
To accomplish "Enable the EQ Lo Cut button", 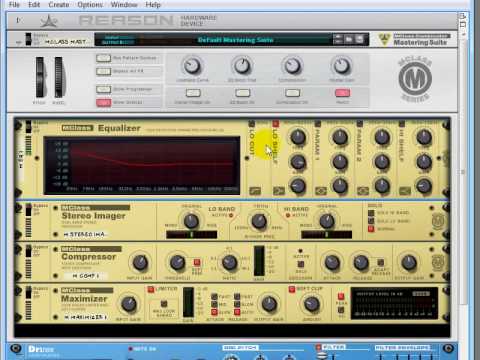I will point(252,124).
